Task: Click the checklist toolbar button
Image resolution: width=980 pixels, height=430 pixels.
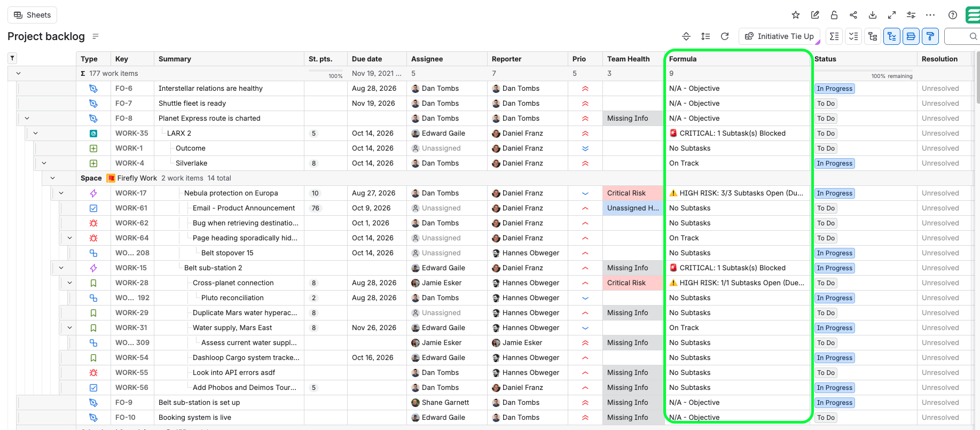Action: click(x=853, y=36)
